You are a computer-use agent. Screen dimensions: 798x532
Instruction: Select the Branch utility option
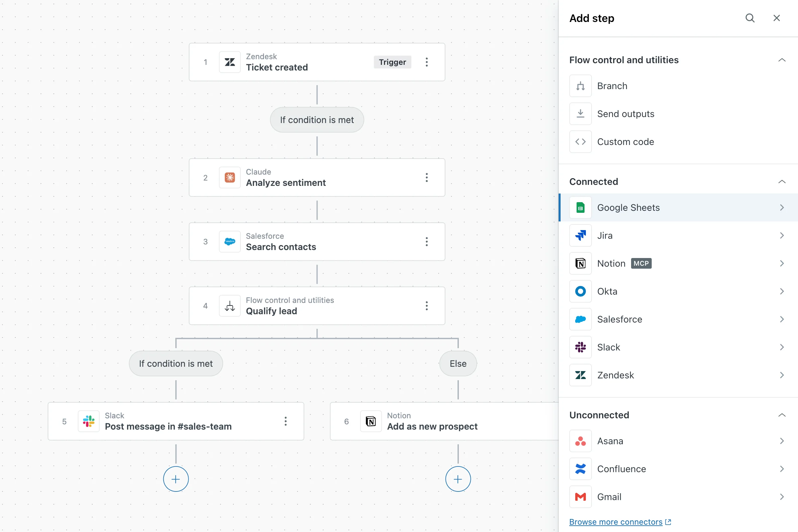pyautogui.click(x=612, y=86)
